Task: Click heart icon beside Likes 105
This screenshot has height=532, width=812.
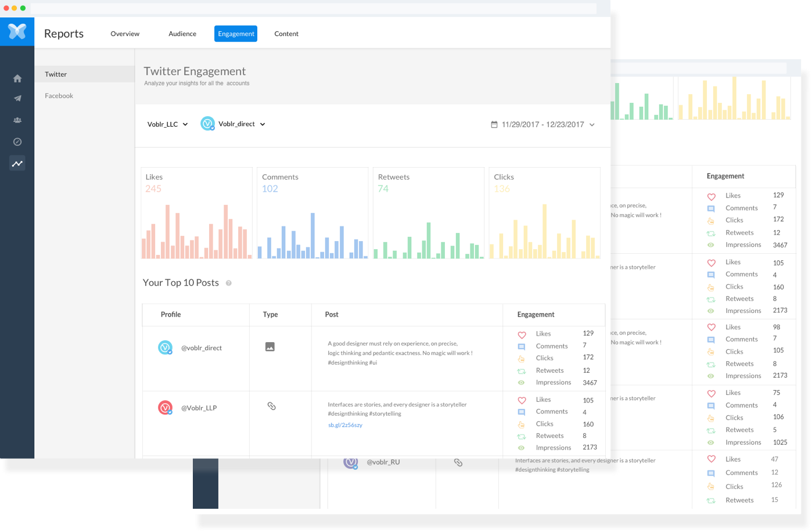Action: point(522,400)
